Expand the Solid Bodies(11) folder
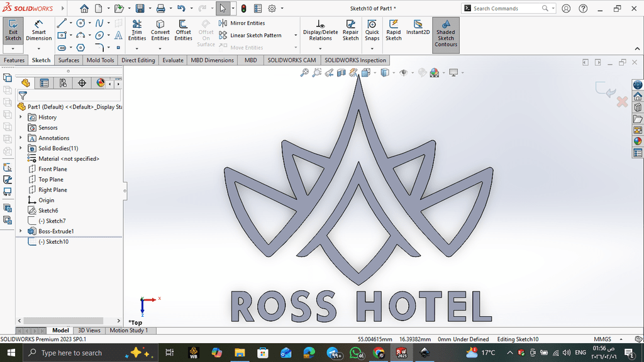Image resolution: width=644 pixels, height=362 pixels. (21, 148)
